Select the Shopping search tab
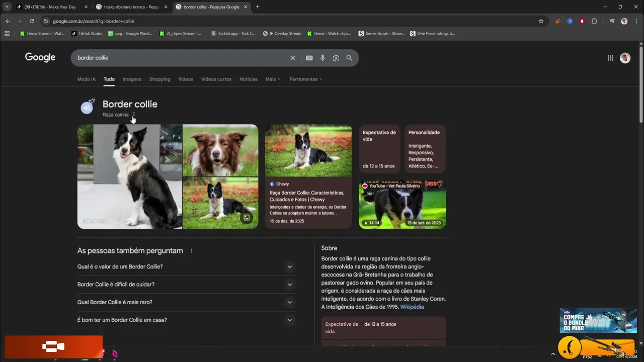This screenshot has width=644, height=362. [159, 79]
